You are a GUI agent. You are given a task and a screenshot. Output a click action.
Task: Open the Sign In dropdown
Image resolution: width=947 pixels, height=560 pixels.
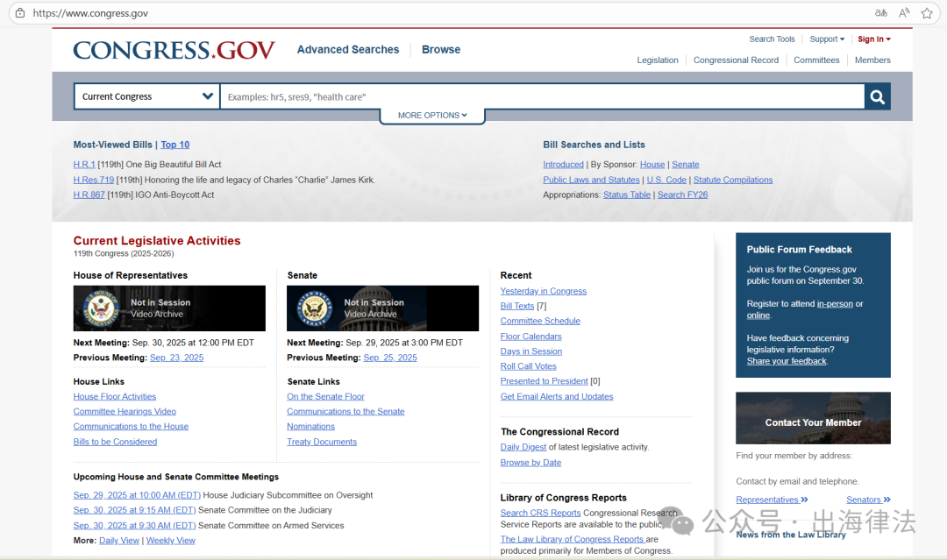click(874, 39)
